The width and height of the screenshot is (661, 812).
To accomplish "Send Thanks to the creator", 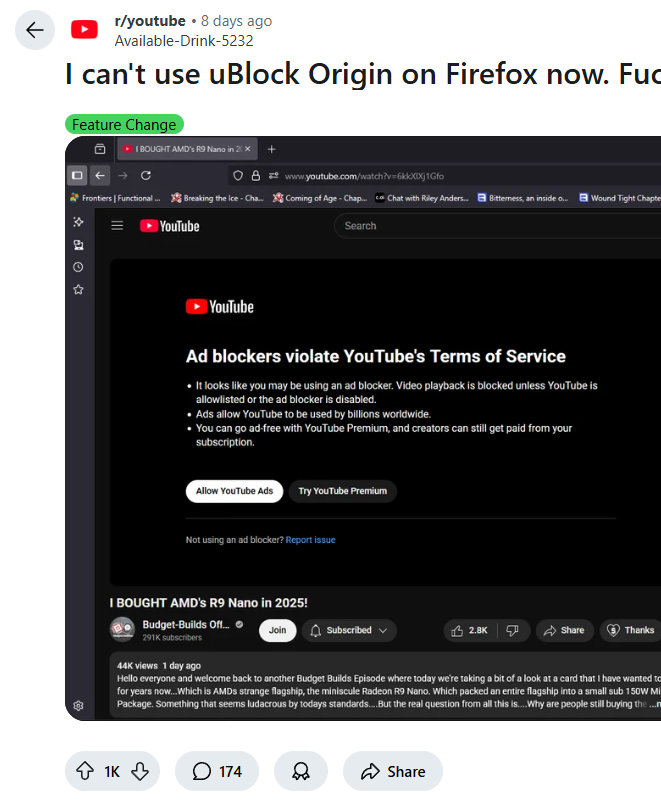I will (630, 630).
